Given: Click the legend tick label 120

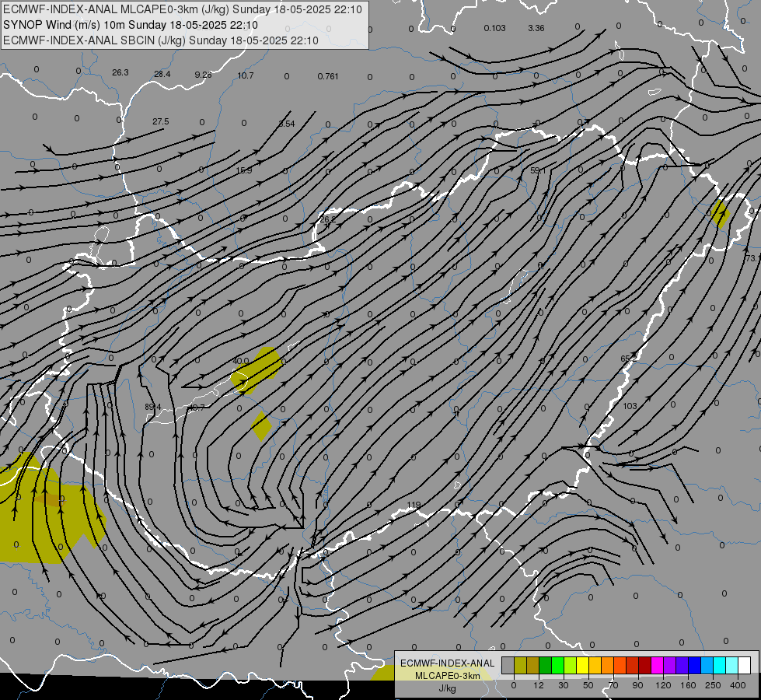Looking at the screenshot, I should [663, 685].
